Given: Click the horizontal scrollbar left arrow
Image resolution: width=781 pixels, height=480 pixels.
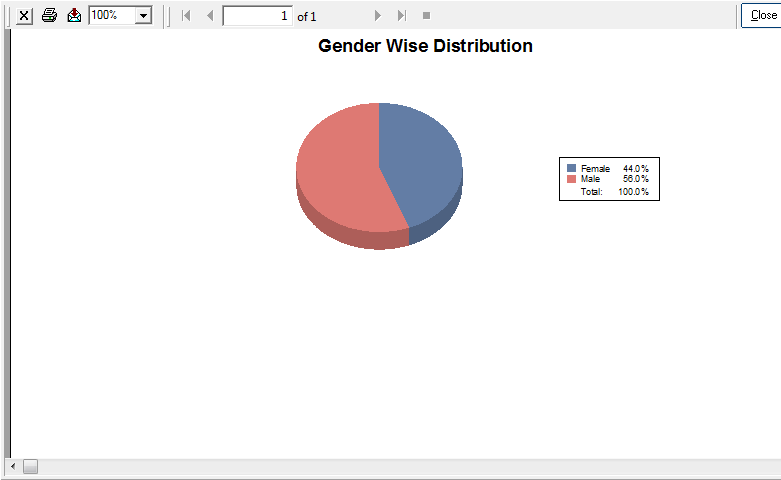Looking at the screenshot, I should point(13,467).
